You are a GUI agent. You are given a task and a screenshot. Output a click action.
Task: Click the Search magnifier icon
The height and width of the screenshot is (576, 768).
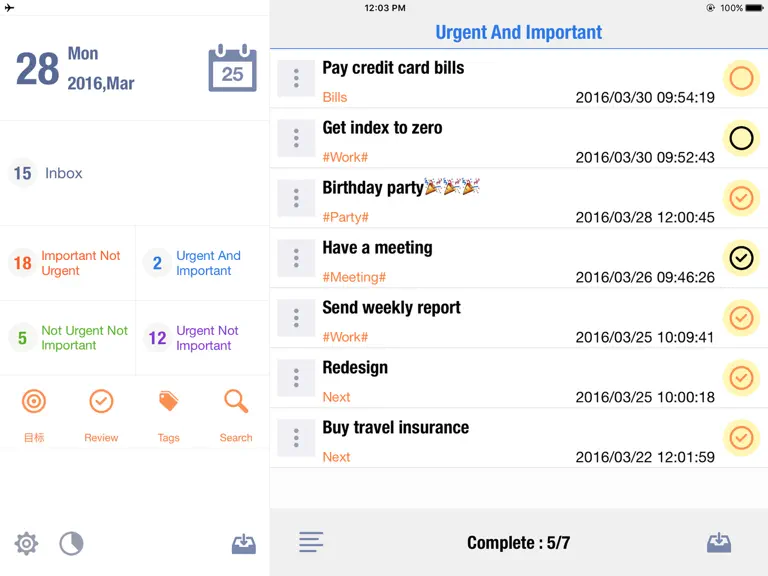pos(236,402)
